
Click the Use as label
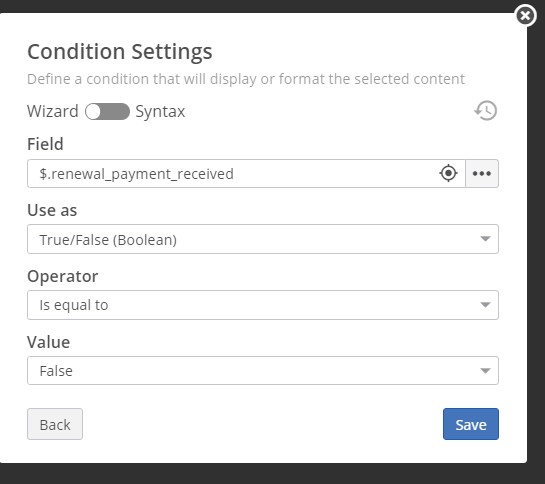click(x=52, y=210)
